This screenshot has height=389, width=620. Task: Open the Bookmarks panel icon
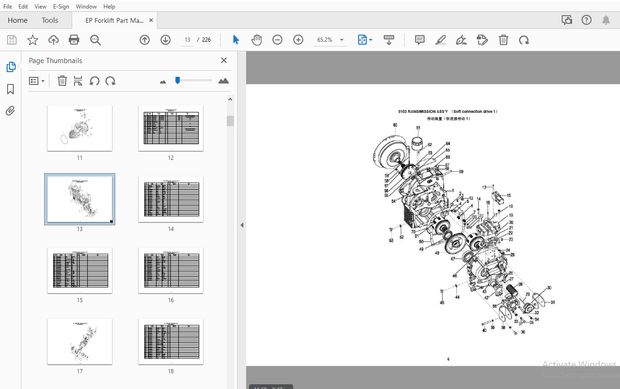point(11,89)
